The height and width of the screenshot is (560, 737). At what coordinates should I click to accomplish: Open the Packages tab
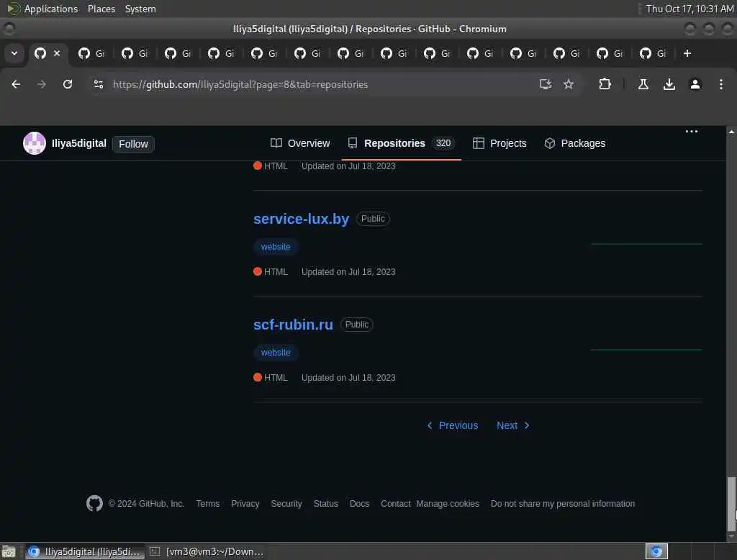pos(574,143)
